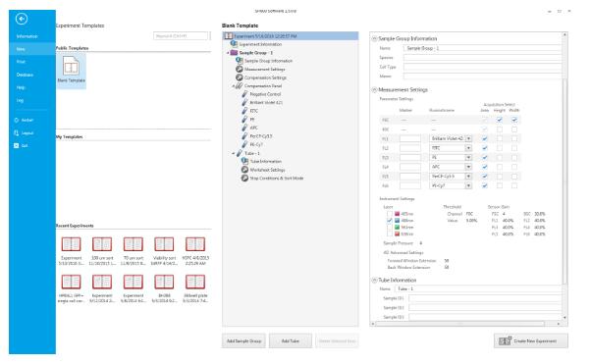Select the Sample Group - 1 folder icon
This screenshot has height=364, width=590.
[234, 53]
